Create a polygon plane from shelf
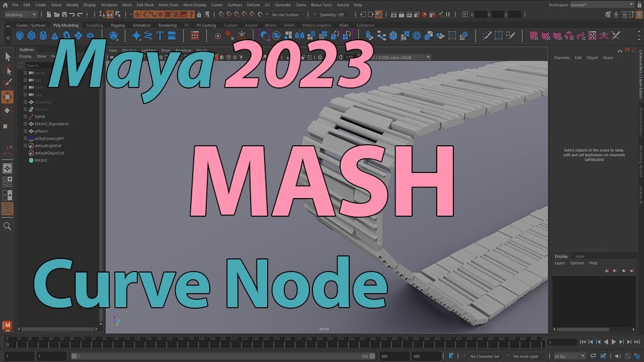The height and width of the screenshot is (362, 644). [78, 36]
